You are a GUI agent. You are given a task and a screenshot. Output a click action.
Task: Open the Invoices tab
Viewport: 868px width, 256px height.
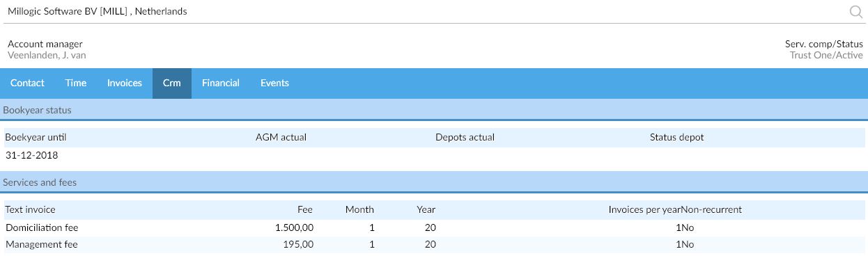click(125, 83)
